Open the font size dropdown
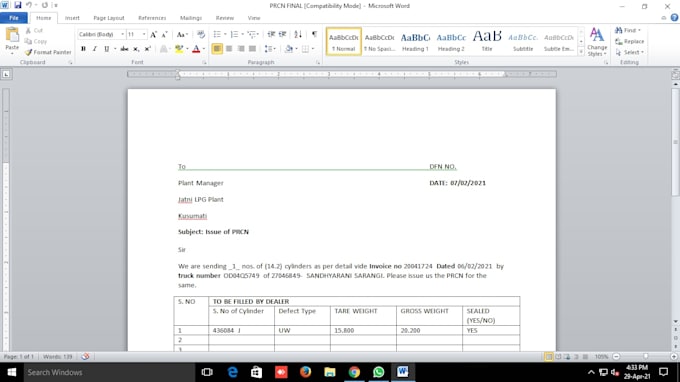 (x=144, y=34)
